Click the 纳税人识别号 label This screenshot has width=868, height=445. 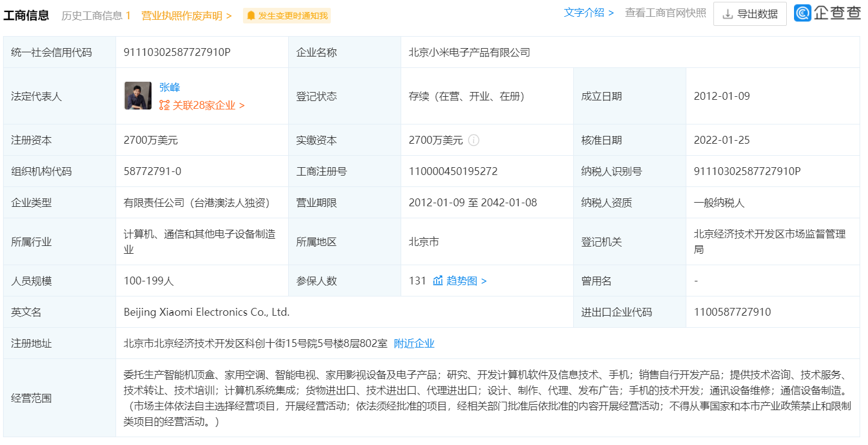611,171
